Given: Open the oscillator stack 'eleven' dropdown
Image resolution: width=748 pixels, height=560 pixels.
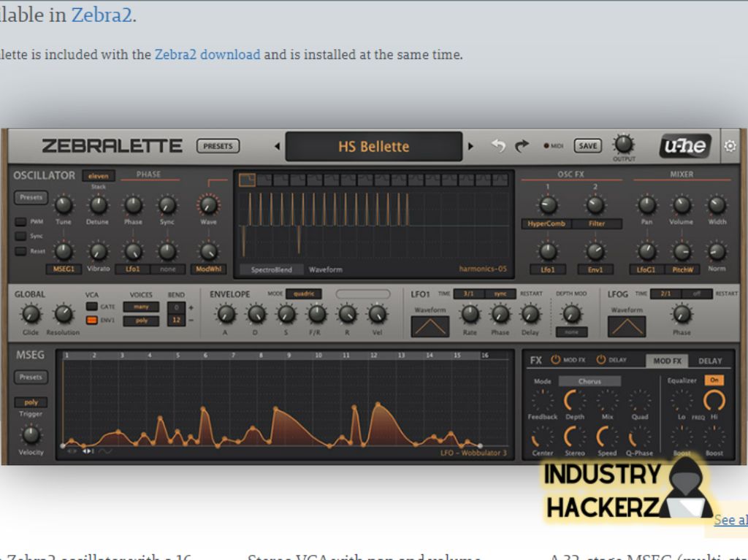Looking at the screenshot, I should [x=99, y=175].
